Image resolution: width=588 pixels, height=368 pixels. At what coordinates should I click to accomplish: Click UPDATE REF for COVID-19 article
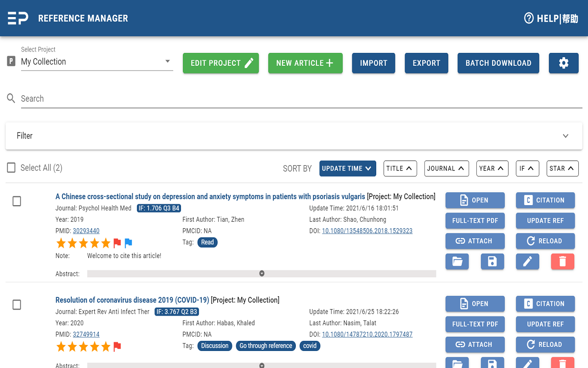point(545,324)
